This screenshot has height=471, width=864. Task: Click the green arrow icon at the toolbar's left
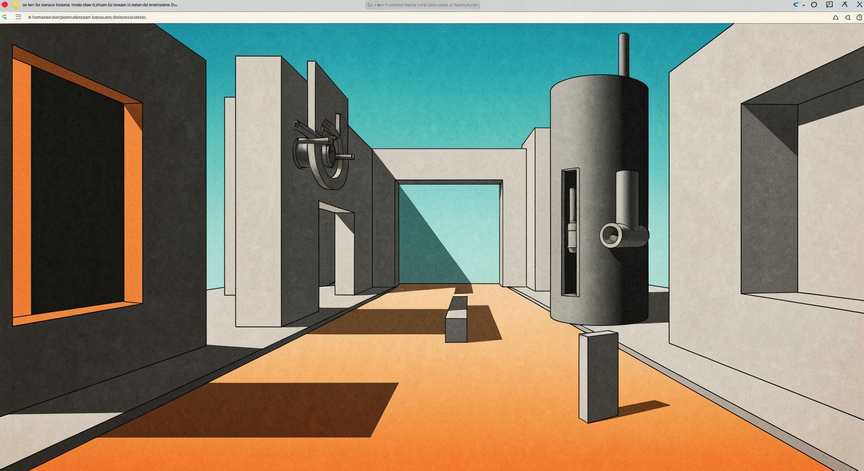point(4,17)
